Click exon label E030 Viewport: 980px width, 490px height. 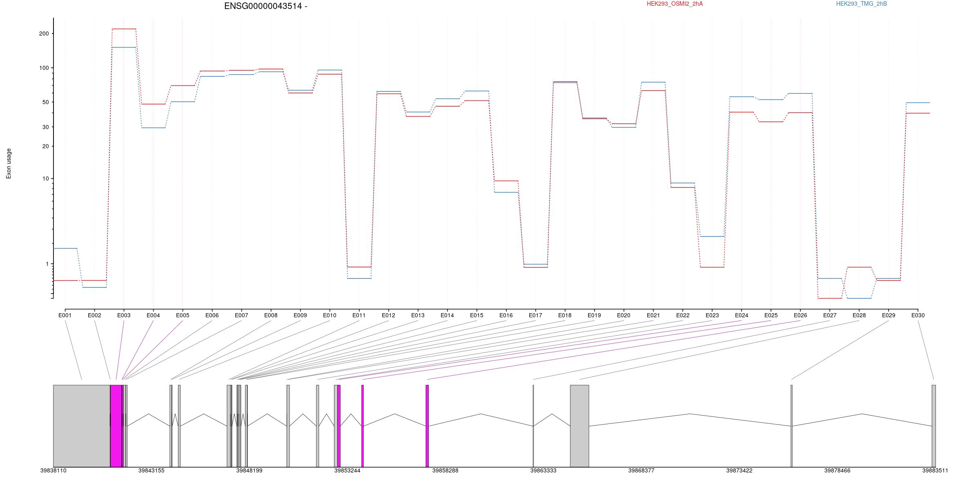pos(918,315)
